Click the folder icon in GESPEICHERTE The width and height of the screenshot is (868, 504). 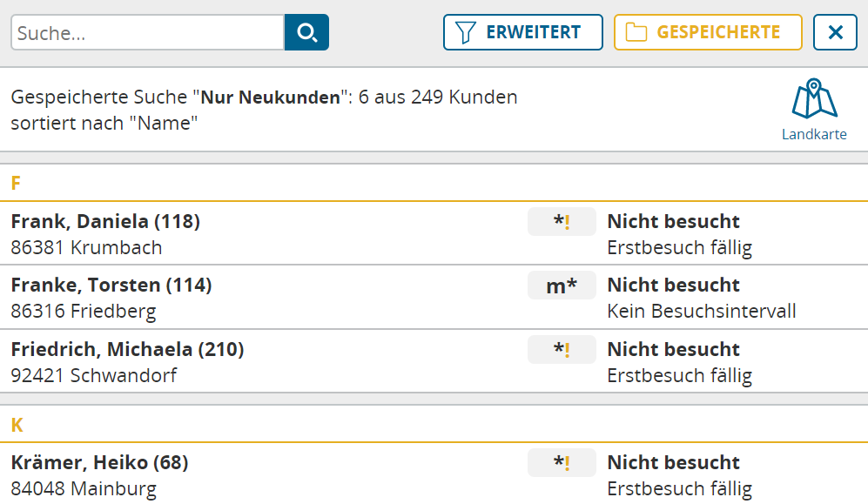[x=636, y=32]
